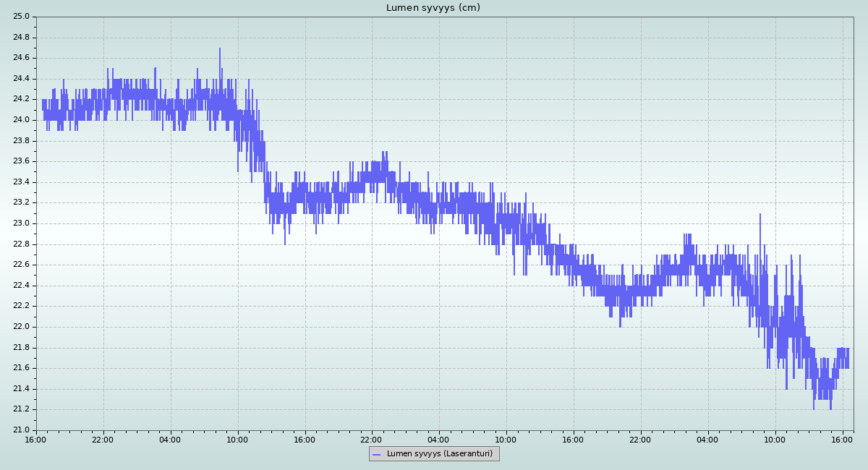Viewport: 868px width, 470px height.
Task: Click the 21.8 y-axis tick label
Action: click(x=22, y=348)
